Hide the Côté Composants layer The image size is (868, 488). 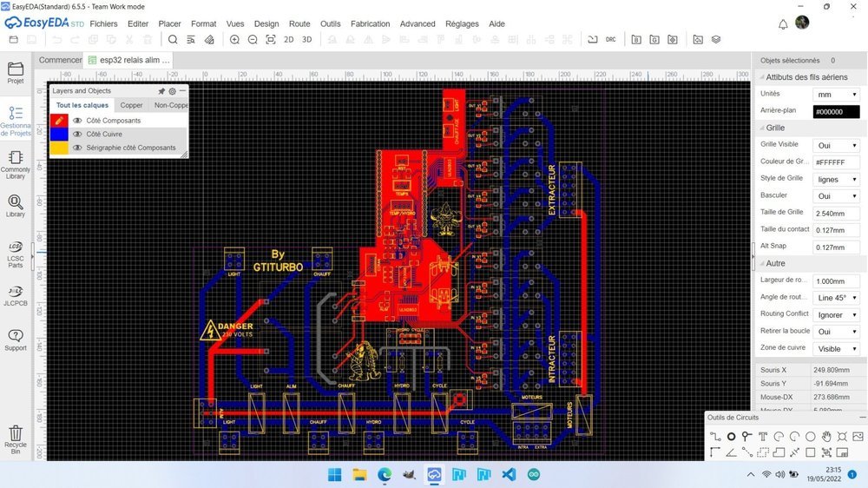coord(77,120)
